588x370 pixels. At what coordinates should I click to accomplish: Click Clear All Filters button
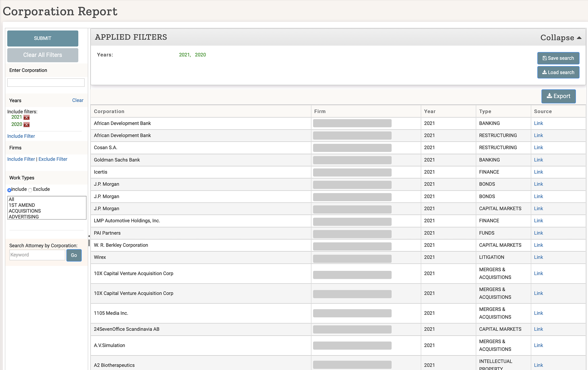coord(43,55)
